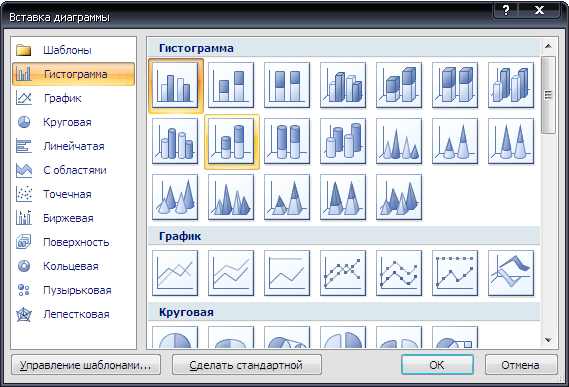Choose 3-D stacked column chart
569x387 pixels.
coord(399,85)
